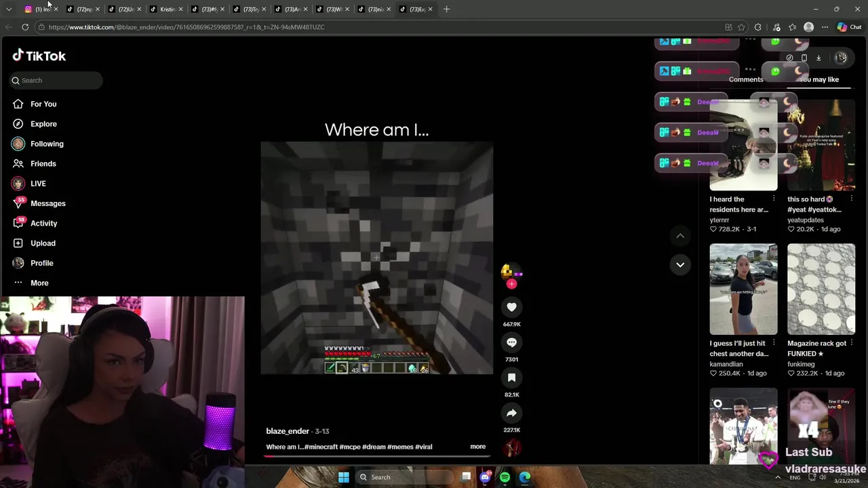The width and height of the screenshot is (868, 488).
Task: Reload the page
Action: click(25, 27)
